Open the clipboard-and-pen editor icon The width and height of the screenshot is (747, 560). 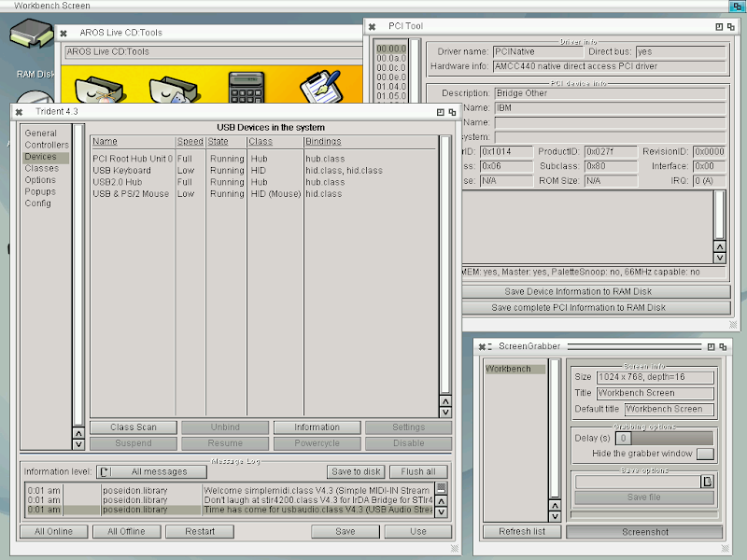(x=319, y=87)
